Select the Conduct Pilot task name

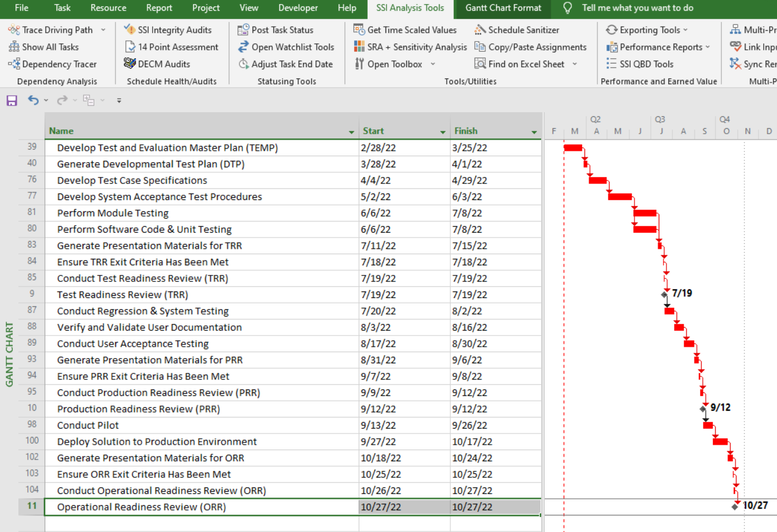(x=88, y=426)
